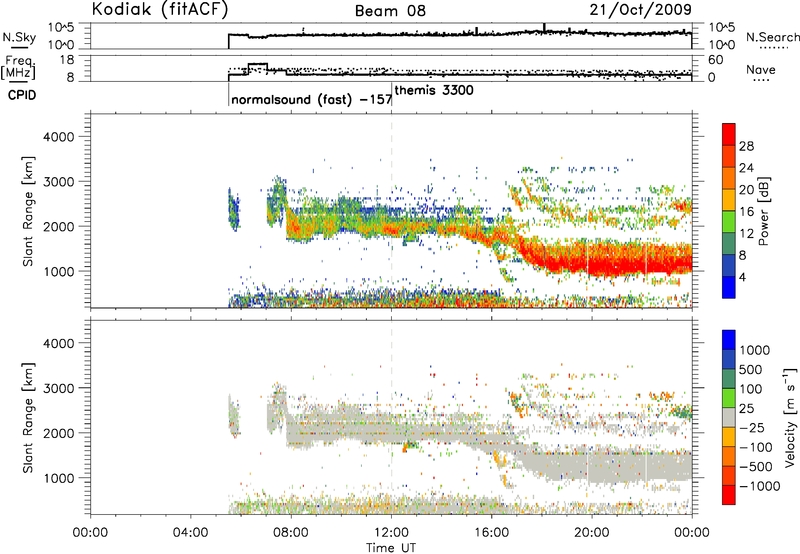Viewport: 800px width, 554px height.
Task: Click the 'Beam 08' label
Action: coord(390,11)
